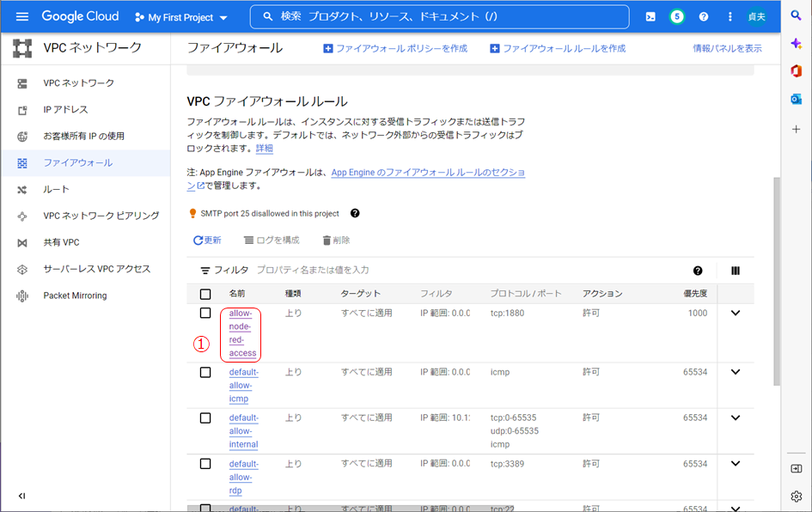Open Packet Mirroring in sidebar
812x512 pixels.
coord(75,296)
